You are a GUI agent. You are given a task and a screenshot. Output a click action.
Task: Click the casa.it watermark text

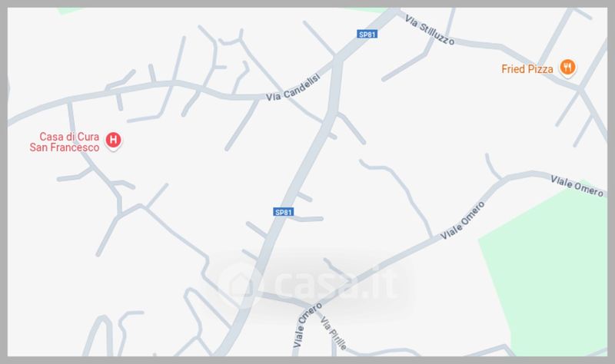(337, 283)
